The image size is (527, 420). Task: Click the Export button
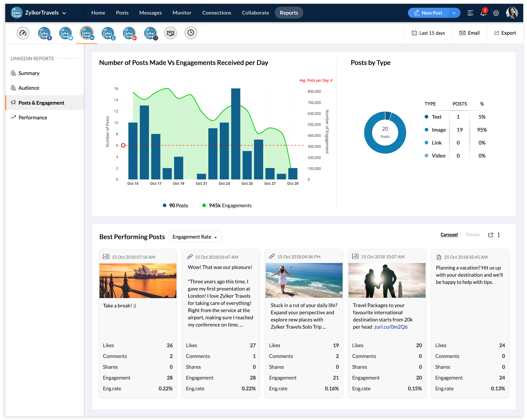tap(505, 33)
